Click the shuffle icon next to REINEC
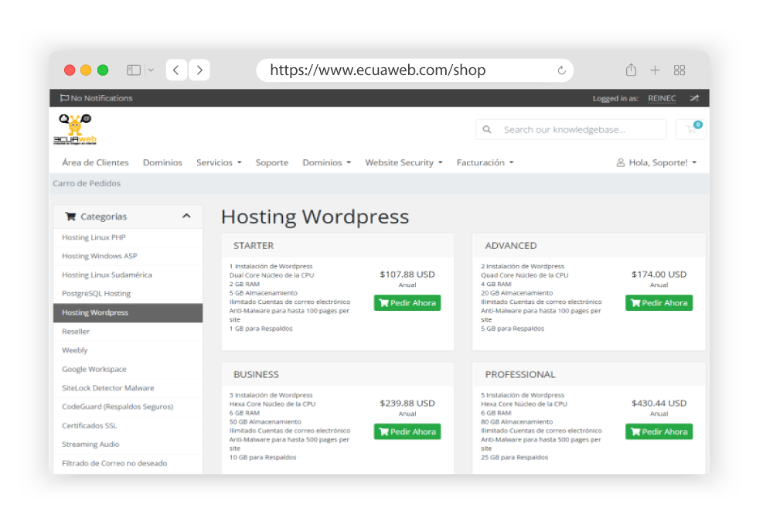Image resolution: width=773 pixels, height=532 pixels. (x=694, y=98)
